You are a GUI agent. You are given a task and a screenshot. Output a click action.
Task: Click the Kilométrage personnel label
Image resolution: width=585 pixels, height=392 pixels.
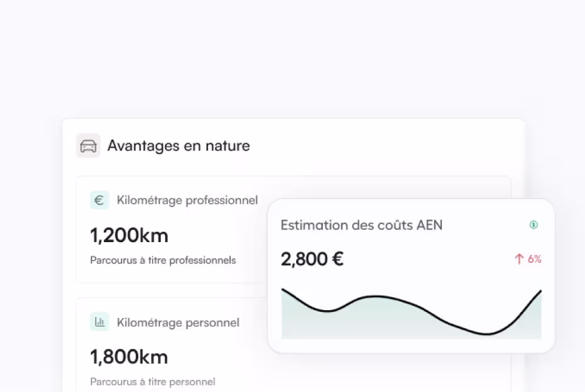[x=178, y=322]
